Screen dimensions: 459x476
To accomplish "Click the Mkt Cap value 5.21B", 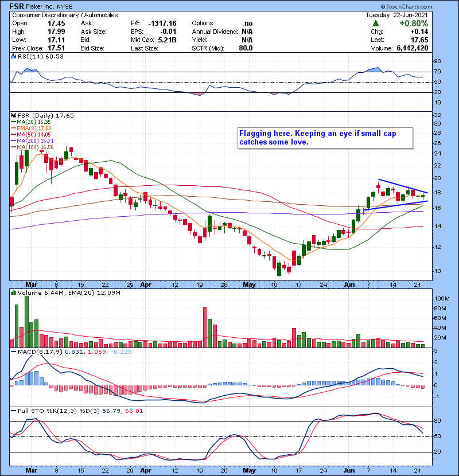I will click(167, 40).
